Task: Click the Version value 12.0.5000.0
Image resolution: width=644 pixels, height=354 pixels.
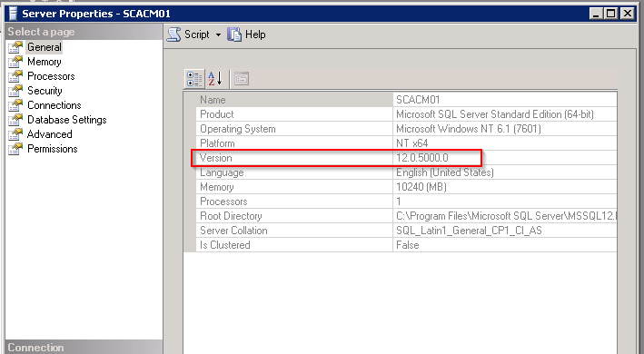Action: [x=422, y=158]
